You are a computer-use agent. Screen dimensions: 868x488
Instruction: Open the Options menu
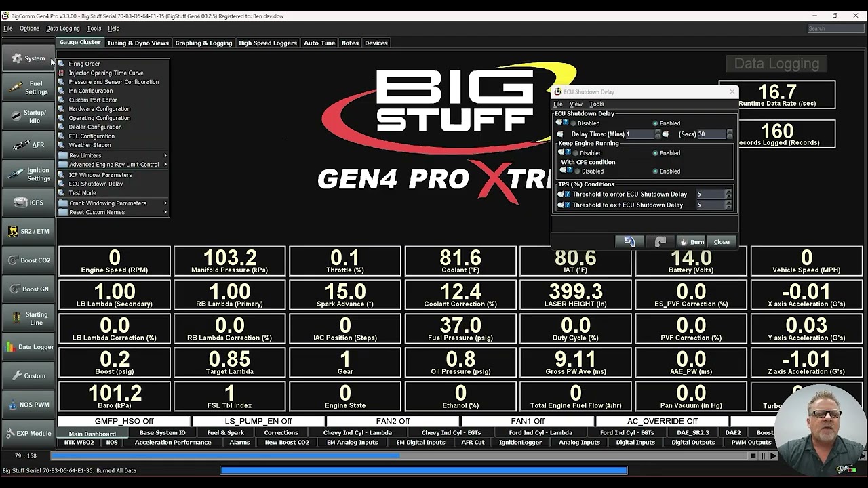(29, 28)
